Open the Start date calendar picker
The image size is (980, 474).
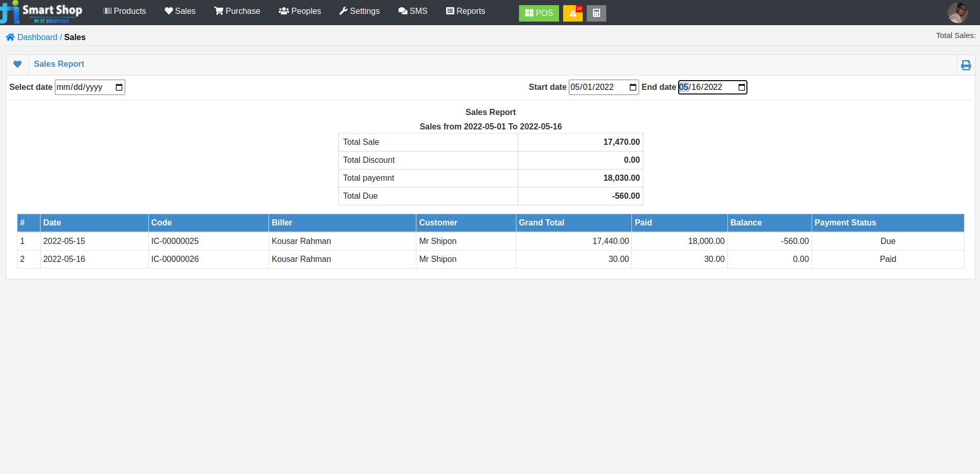coord(632,87)
